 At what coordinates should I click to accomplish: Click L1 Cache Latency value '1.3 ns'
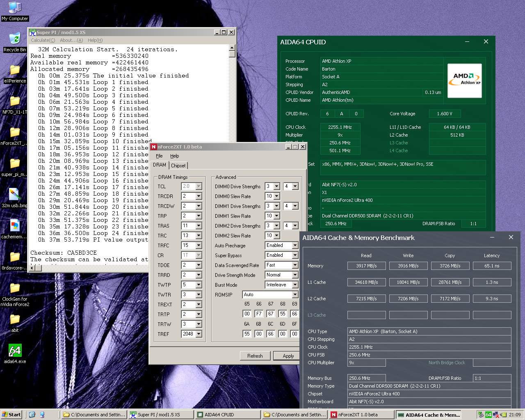click(x=492, y=282)
